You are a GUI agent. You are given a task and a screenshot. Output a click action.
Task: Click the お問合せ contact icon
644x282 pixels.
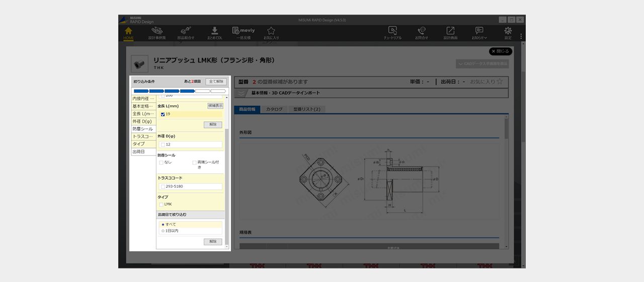point(422,33)
